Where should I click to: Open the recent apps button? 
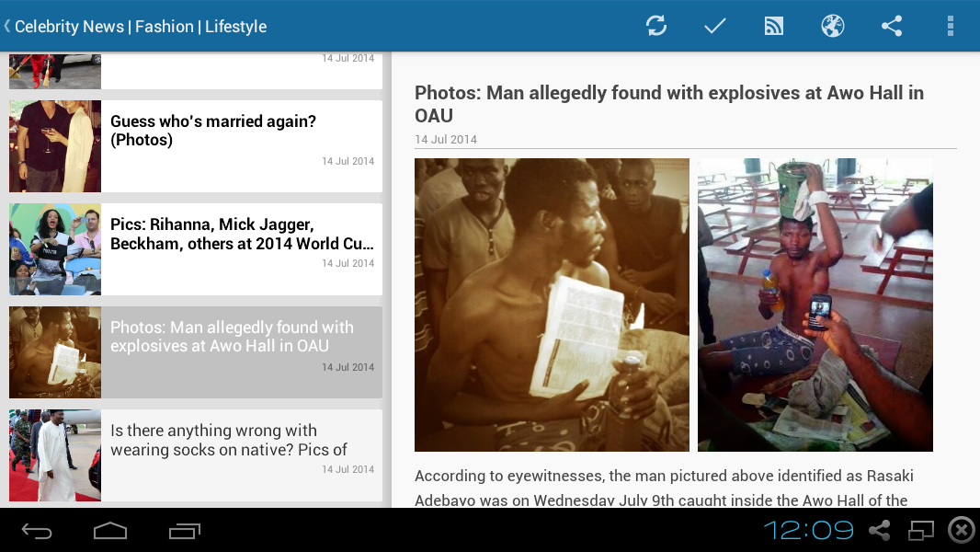click(185, 531)
